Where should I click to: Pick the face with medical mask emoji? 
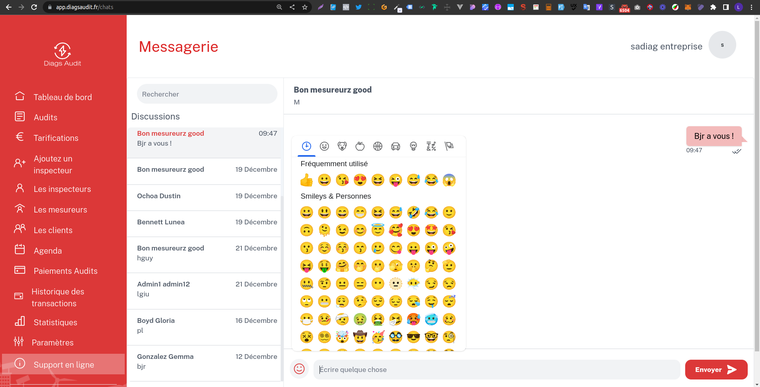point(306,320)
